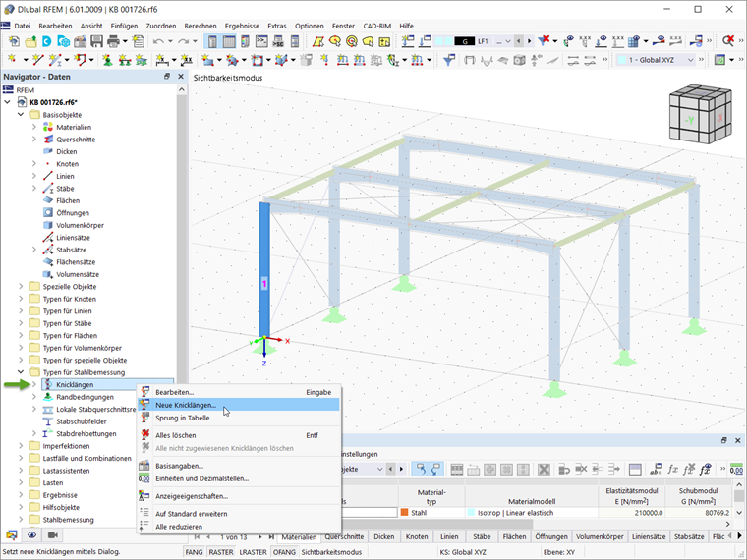Toggle the navigator panel display button
This screenshot has width=747, height=560.
[x=212, y=41]
